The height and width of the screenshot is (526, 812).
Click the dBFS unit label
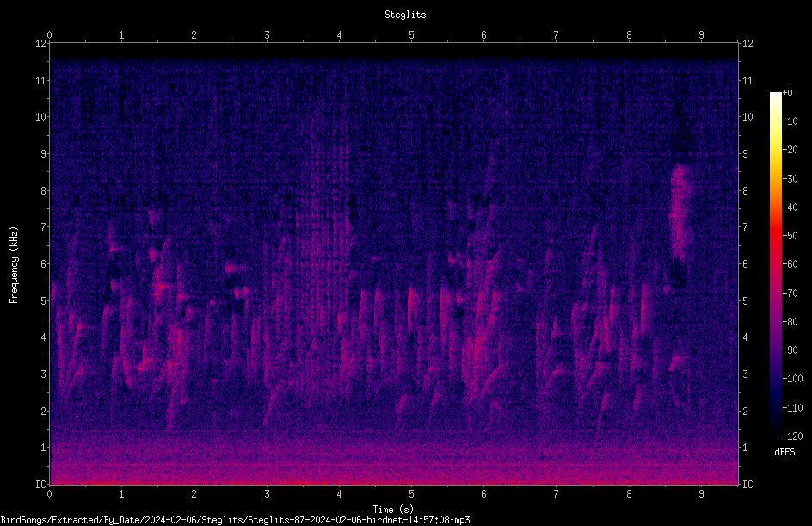[x=784, y=452]
